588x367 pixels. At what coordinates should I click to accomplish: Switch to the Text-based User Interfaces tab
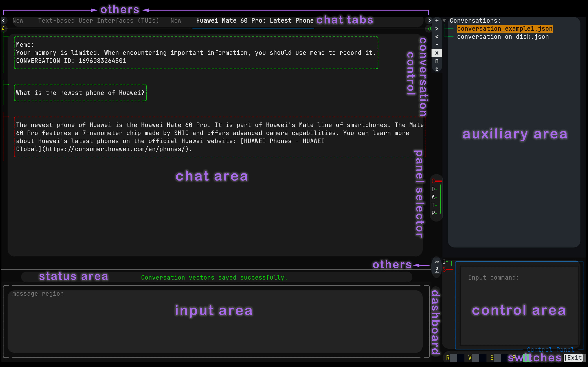[x=98, y=21]
